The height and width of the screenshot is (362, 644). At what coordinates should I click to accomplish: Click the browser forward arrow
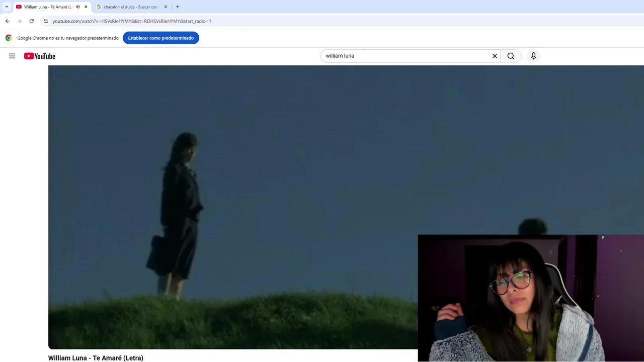19,21
